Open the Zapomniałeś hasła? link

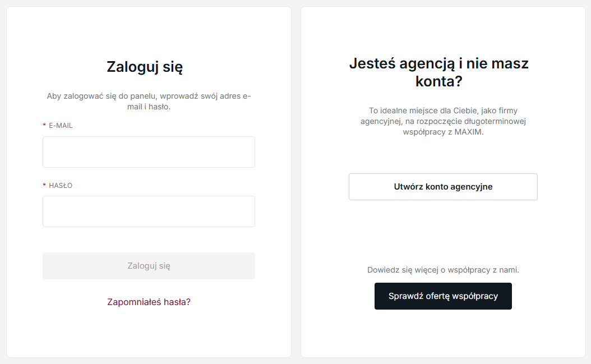(149, 302)
